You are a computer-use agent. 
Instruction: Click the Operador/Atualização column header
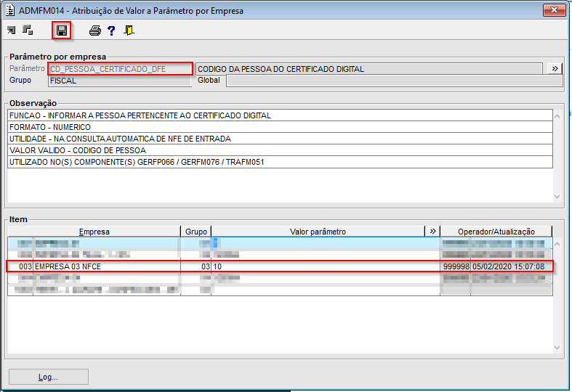(x=496, y=232)
